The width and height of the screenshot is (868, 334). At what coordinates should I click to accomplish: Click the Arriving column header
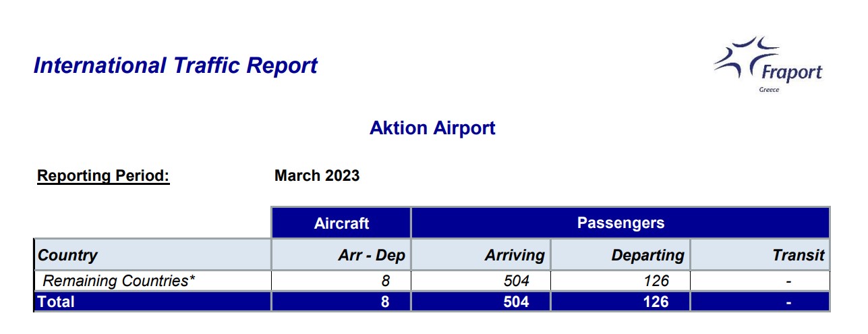[481, 255]
